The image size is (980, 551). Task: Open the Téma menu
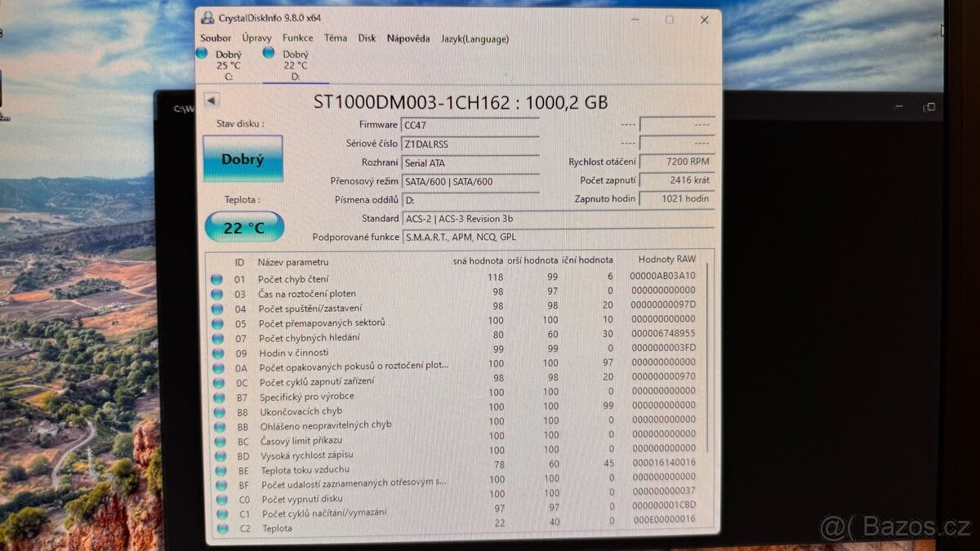click(x=336, y=38)
